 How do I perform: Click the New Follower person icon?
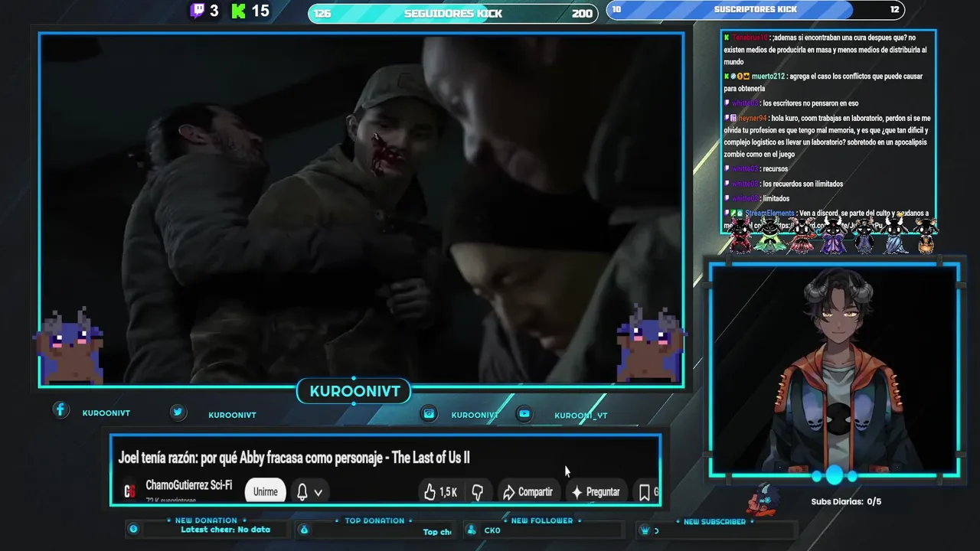(472, 530)
